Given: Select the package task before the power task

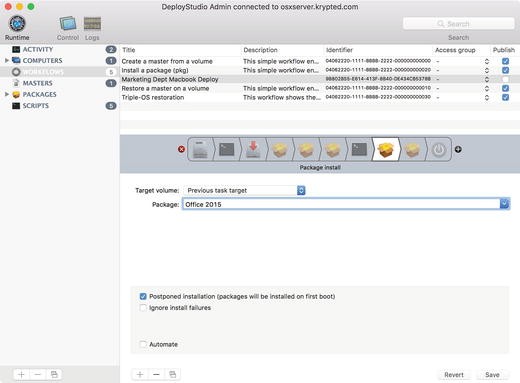Looking at the screenshot, I should coord(412,149).
